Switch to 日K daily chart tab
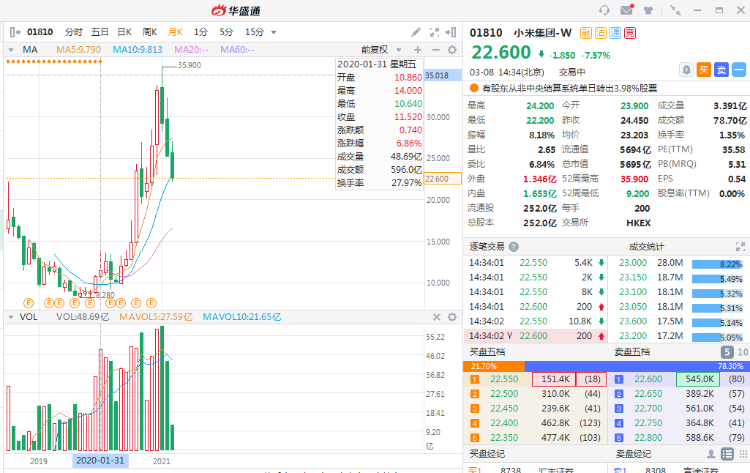Screen dimensions: 750x473 coord(125,32)
